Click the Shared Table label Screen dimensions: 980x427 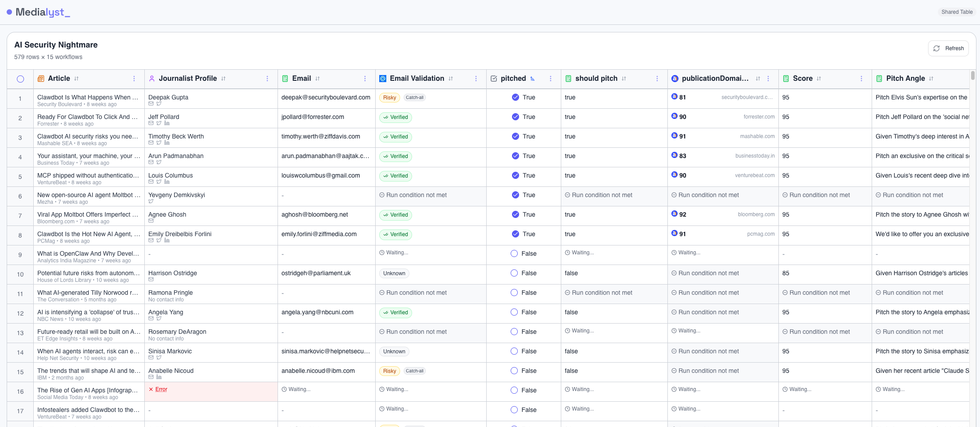tap(957, 12)
